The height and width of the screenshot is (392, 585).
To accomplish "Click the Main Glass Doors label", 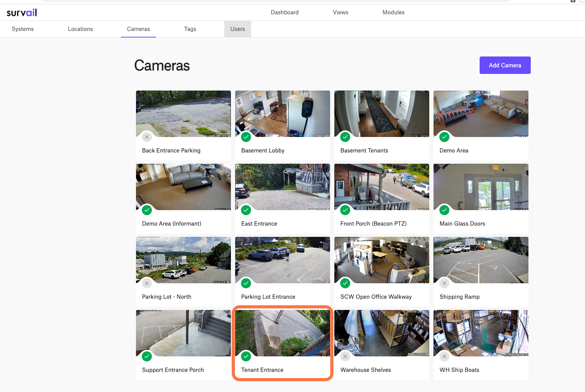I will tap(462, 224).
